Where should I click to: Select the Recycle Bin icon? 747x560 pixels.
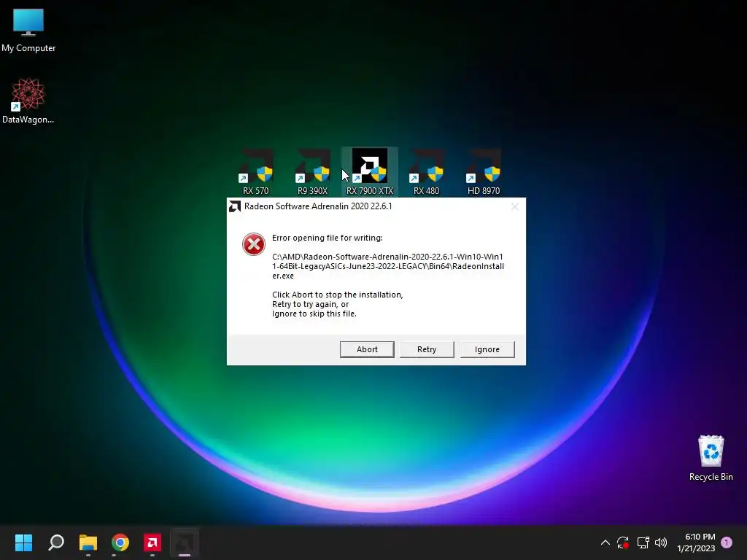pos(711,458)
